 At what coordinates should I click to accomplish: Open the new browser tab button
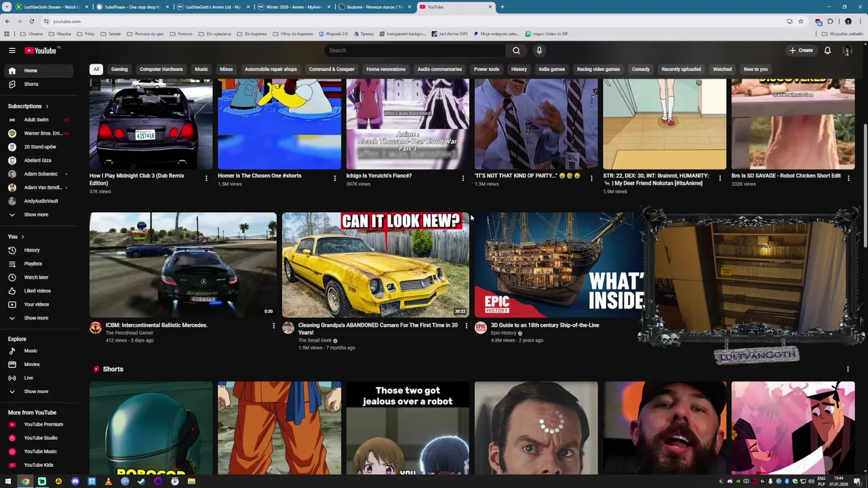point(502,7)
